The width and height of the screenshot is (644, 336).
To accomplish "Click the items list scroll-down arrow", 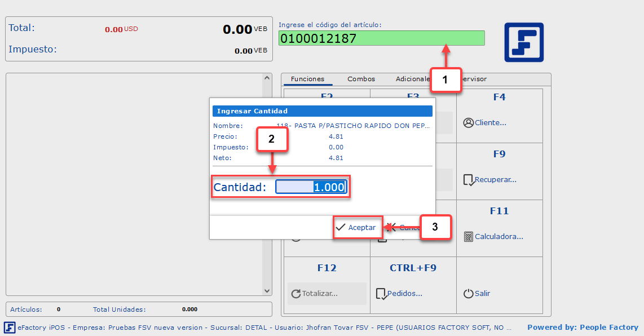I will tap(267, 291).
